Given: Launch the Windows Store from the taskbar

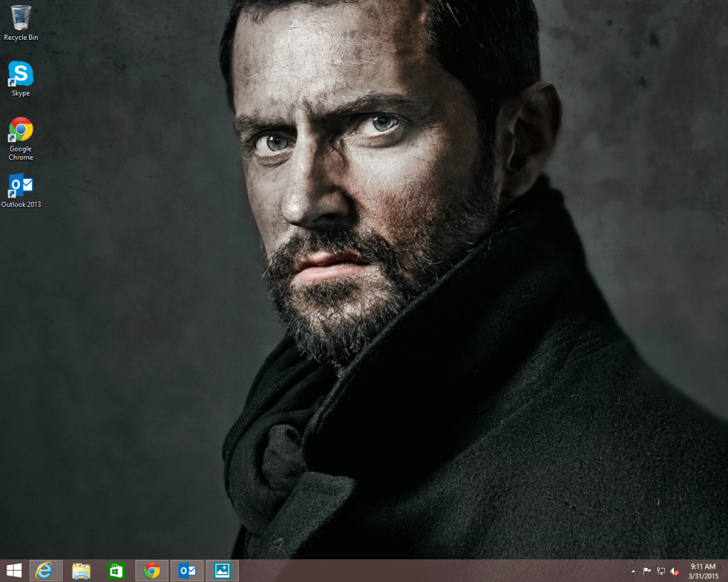Looking at the screenshot, I should coord(116,570).
